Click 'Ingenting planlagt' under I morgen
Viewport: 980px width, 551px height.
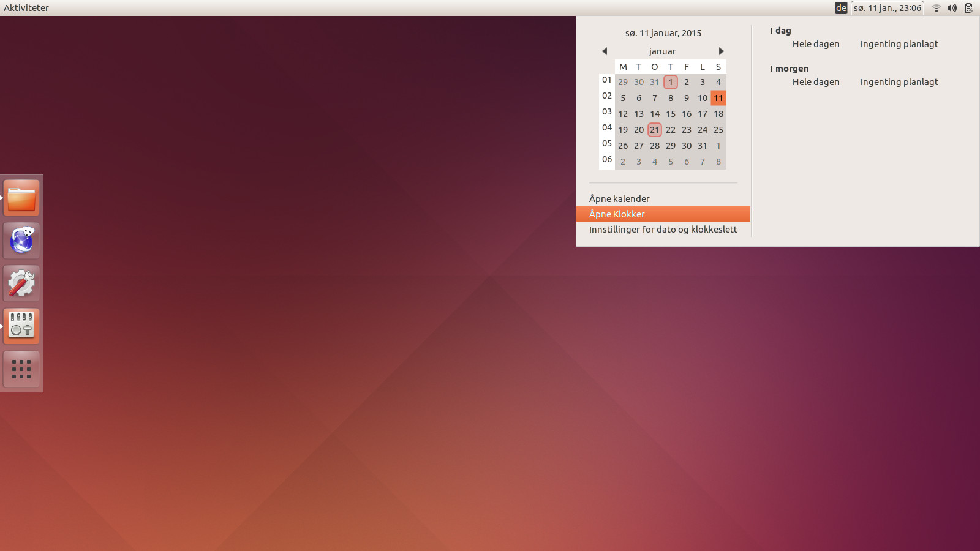[x=899, y=82]
